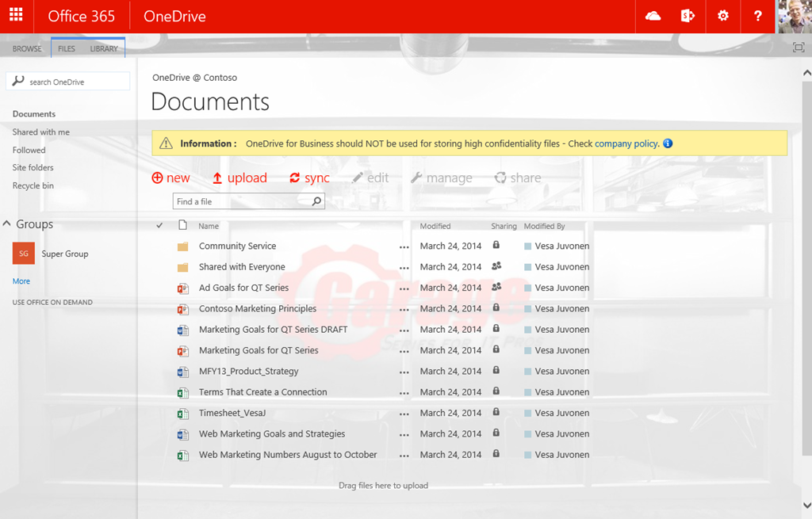
Task: Open the Office 365 app launcher grid
Action: coord(16,16)
